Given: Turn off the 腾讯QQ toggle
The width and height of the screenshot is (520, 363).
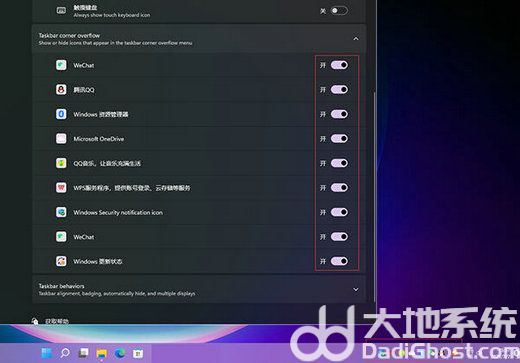Looking at the screenshot, I should [339, 90].
